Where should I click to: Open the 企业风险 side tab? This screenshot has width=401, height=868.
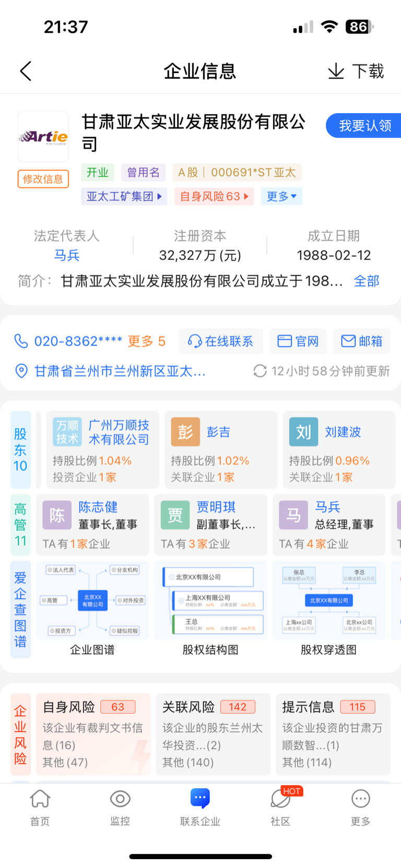click(20, 734)
